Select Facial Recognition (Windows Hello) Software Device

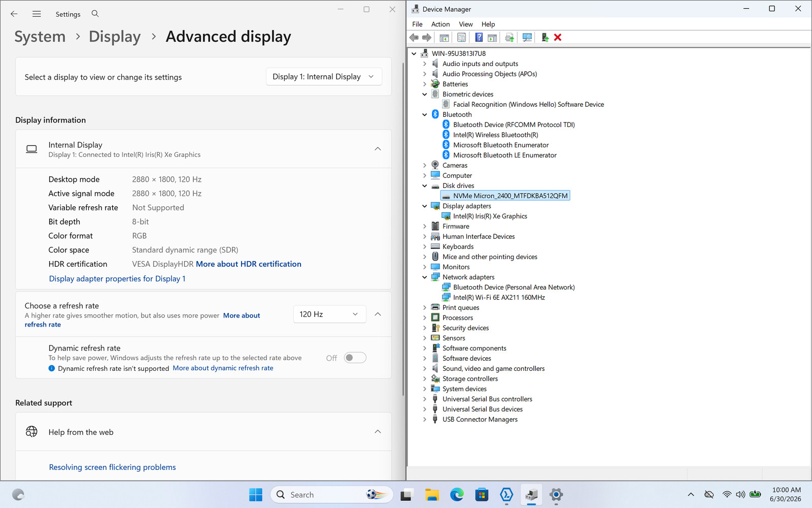tap(528, 105)
